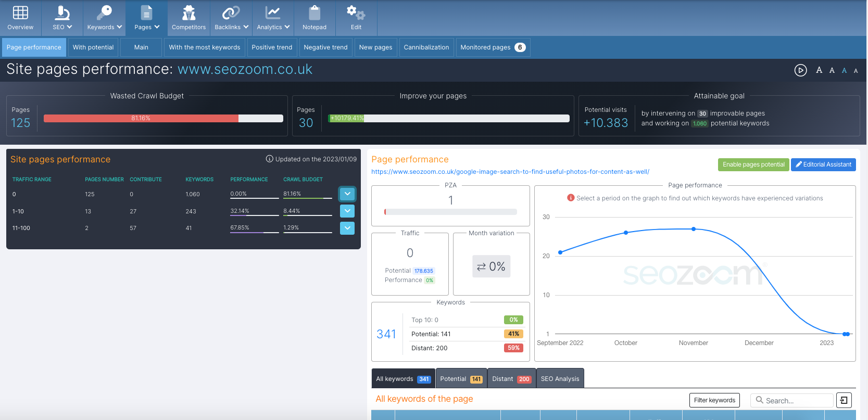Expand the Pages document menu
Image resolution: width=868 pixels, height=420 pixels.
tap(146, 18)
